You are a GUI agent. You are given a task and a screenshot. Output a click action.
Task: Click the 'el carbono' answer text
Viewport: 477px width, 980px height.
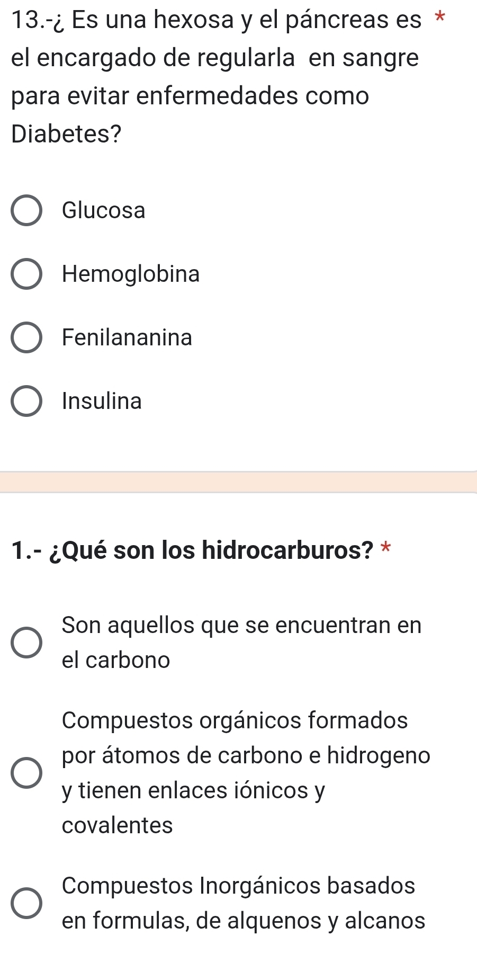[x=116, y=660]
